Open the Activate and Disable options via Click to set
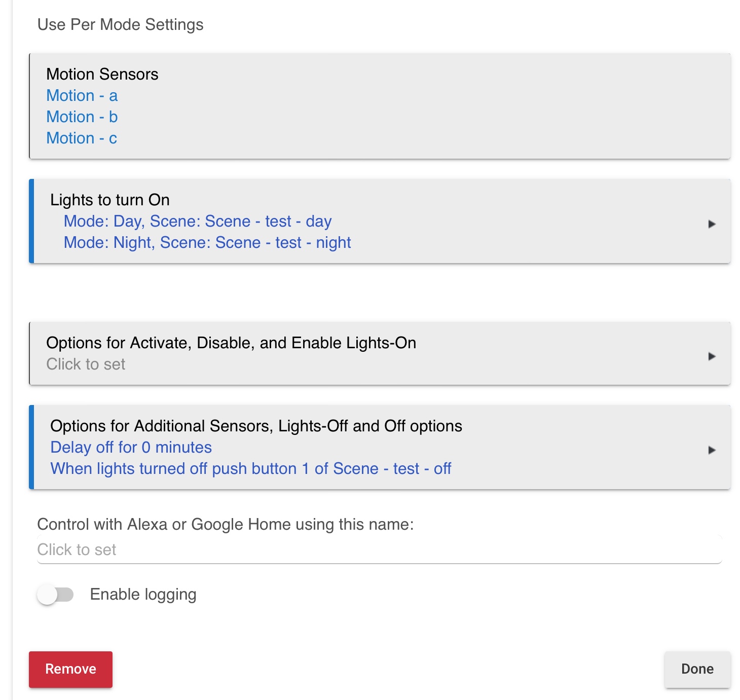The image size is (740, 700). coord(85,364)
